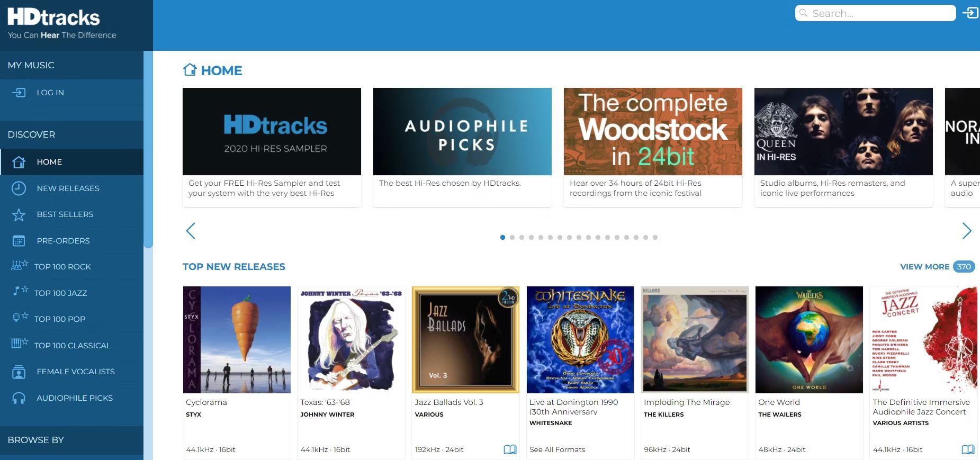Click the Top 100 Rock guitars icon
The image size is (980, 460).
20,266
